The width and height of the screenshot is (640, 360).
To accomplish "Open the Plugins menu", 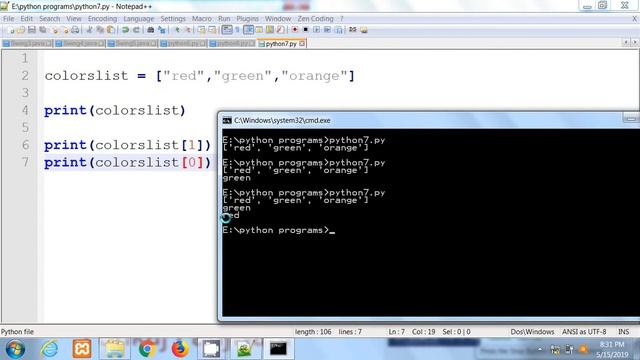I will point(247,19).
